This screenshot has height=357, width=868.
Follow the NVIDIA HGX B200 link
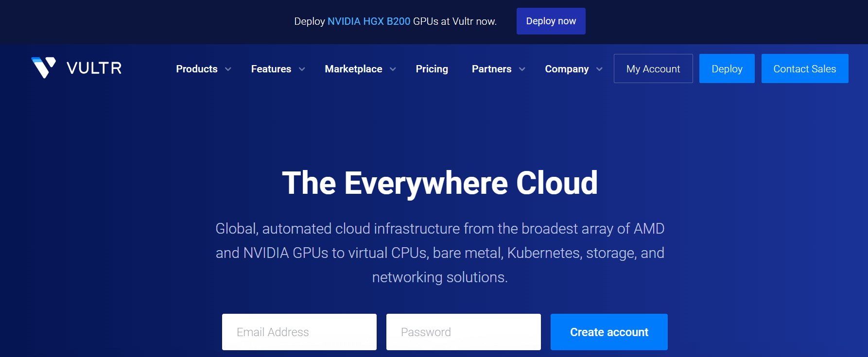tap(369, 21)
